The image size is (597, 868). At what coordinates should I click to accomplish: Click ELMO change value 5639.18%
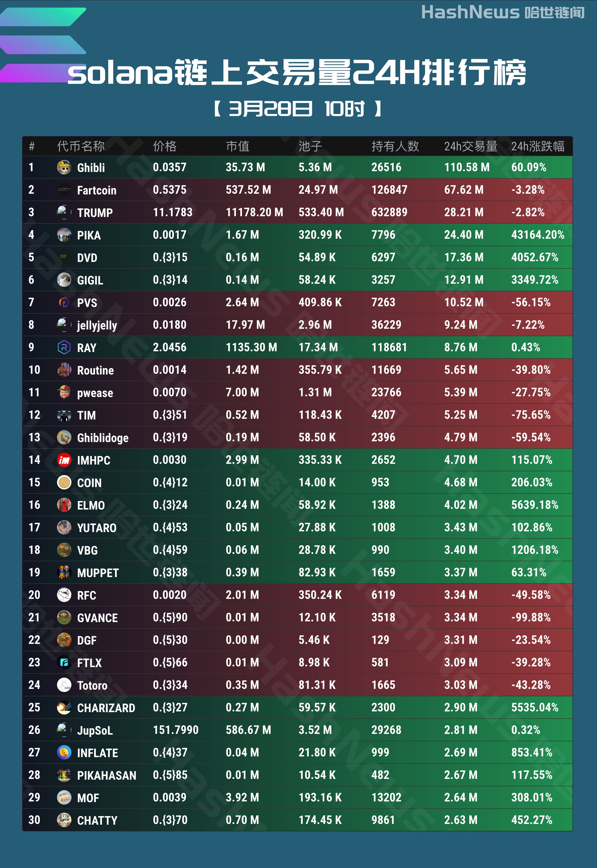(x=535, y=505)
